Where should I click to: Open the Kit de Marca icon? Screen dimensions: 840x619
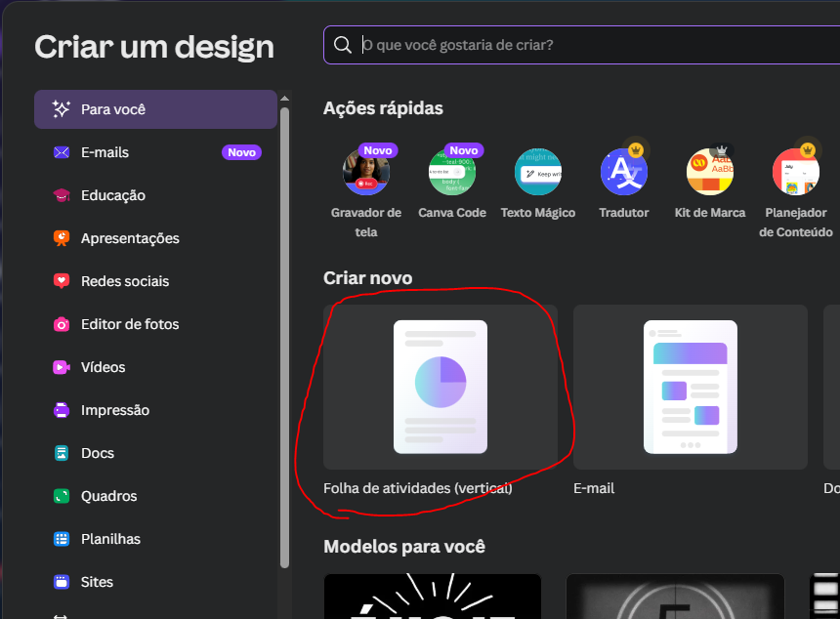click(710, 173)
